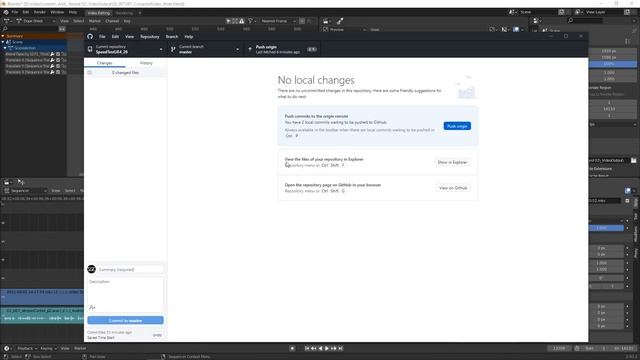The height and width of the screenshot is (360, 640).
Task: Open GitHub Desktop File menu
Action: point(102,37)
